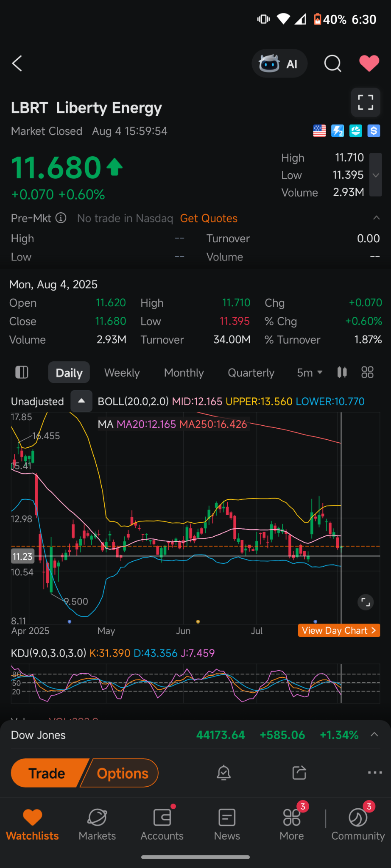Screen dimensions: 391x868
Task: Open the Unadjusted price adjustment selector
Action: point(37,402)
